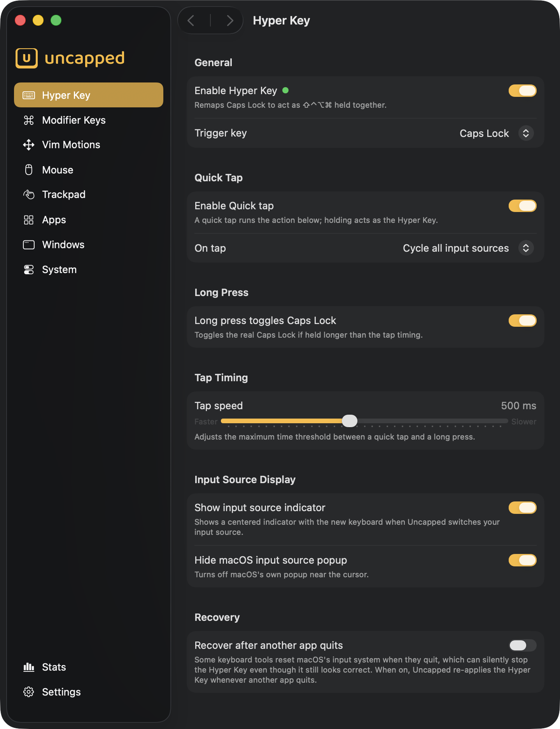Click the Hyper Key page title
The image size is (560, 729).
[282, 20]
